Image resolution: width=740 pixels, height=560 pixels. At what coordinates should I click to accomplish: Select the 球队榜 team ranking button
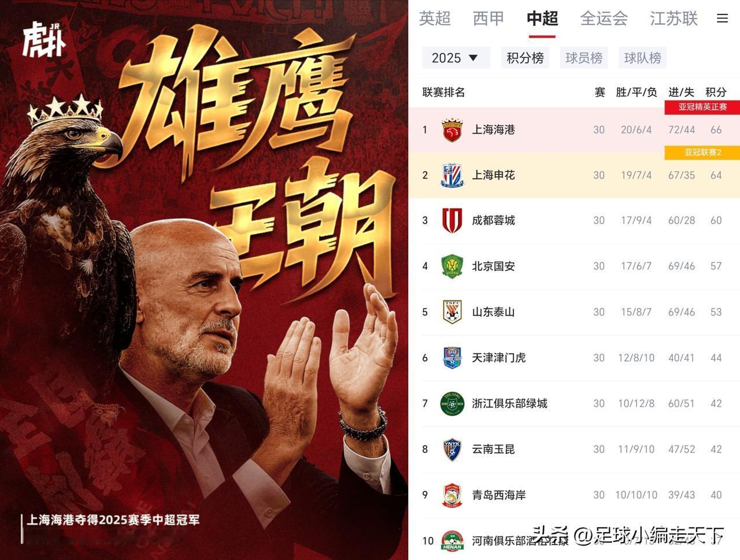click(642, 58)
